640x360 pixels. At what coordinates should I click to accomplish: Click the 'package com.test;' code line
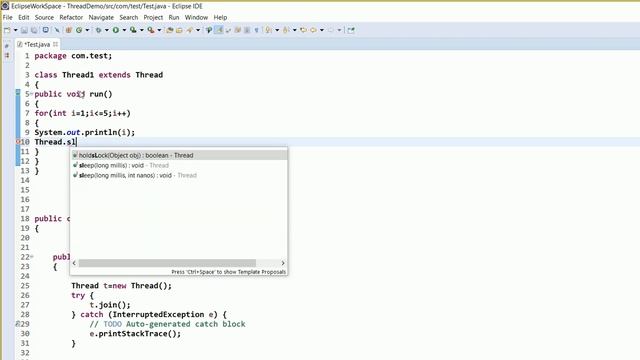click(x=73, y=56)
